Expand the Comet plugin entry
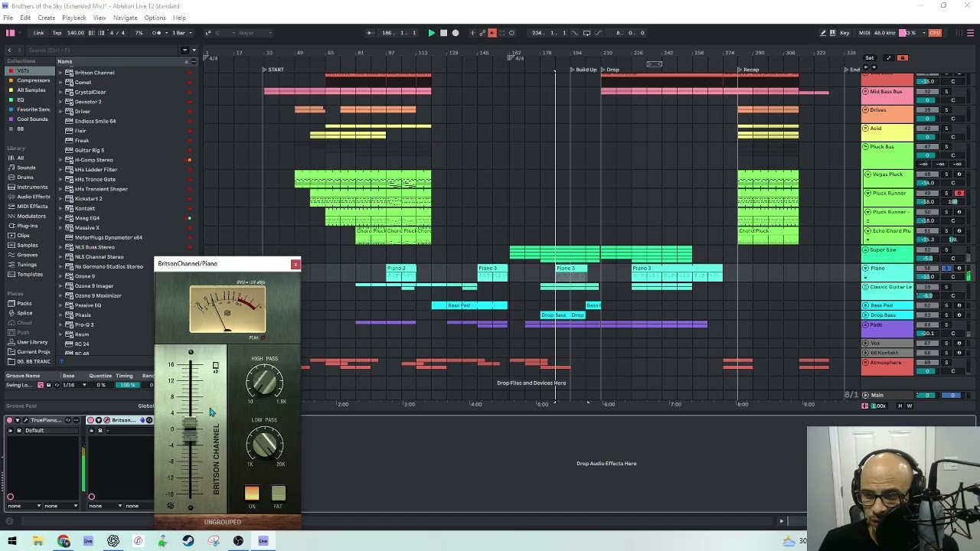Viewport: 980px width, 551px height. point(60,82)
